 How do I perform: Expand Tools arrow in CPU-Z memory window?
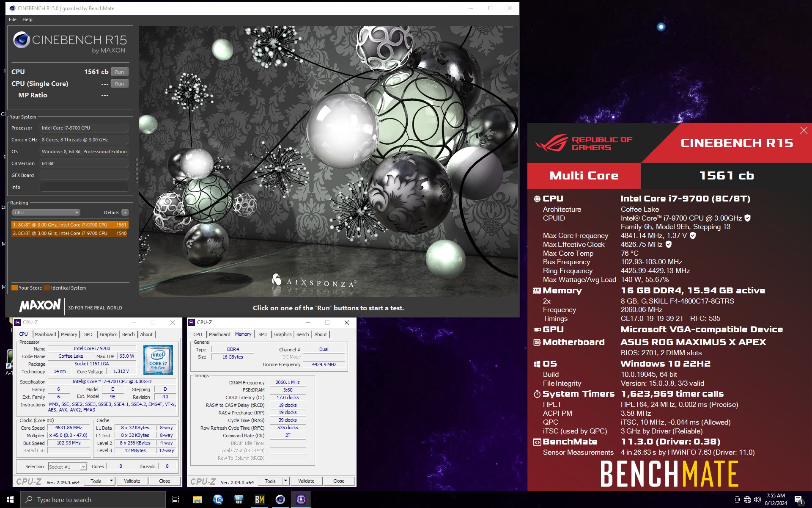[285, 481]
